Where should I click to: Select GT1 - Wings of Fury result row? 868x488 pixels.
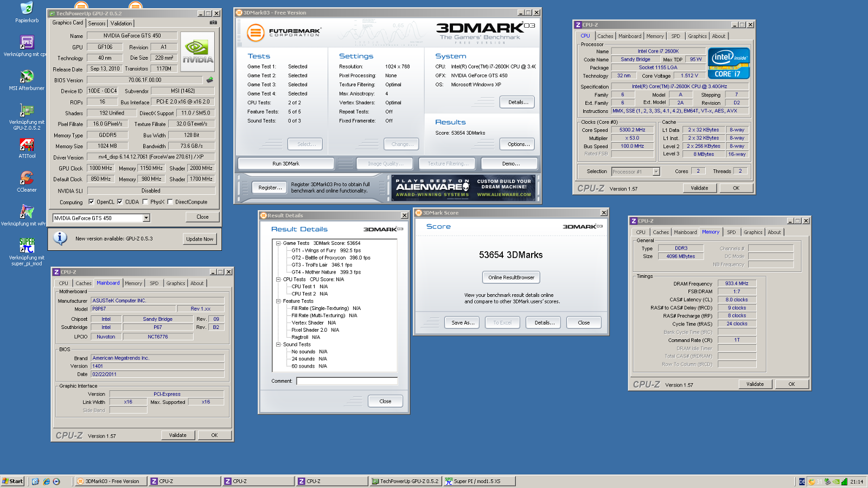coord(326,251)
